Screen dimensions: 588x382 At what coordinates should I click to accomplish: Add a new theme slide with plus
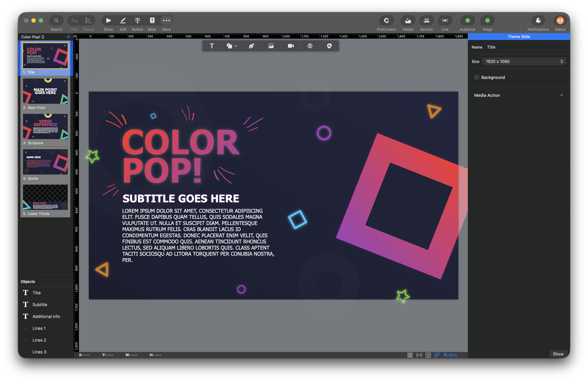coord(68,37)
